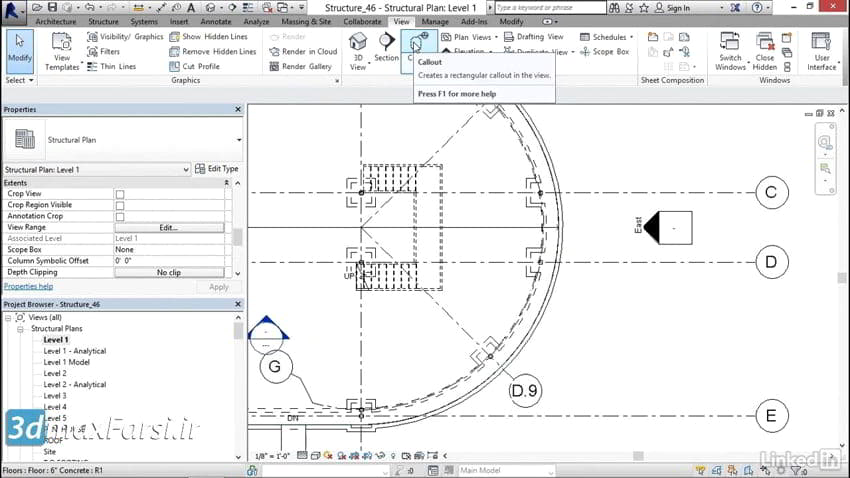850x478 pixels.
Task: Open the Properties help link
Action: point(28,286)
